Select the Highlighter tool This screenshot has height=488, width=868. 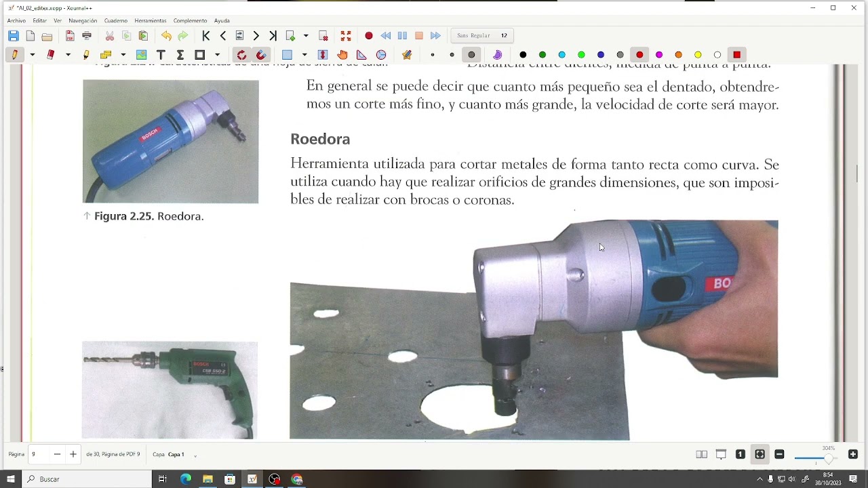[x=86, y=55]
